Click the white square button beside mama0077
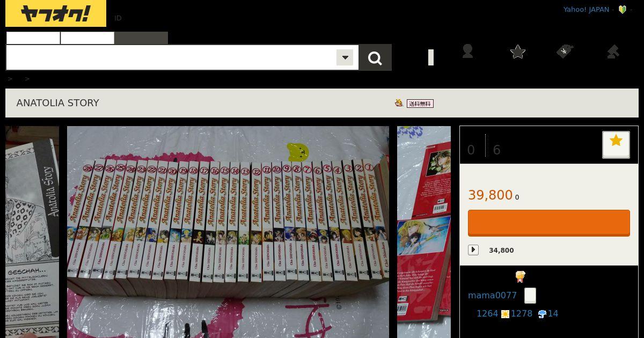This screenshot has width=644, height=338. (x=530, y=296)
